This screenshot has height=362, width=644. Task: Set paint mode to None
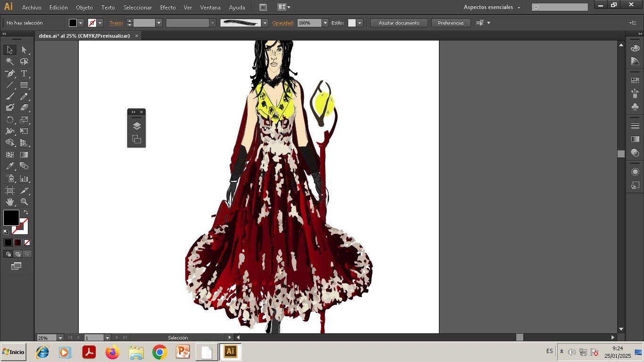[27, 242]
